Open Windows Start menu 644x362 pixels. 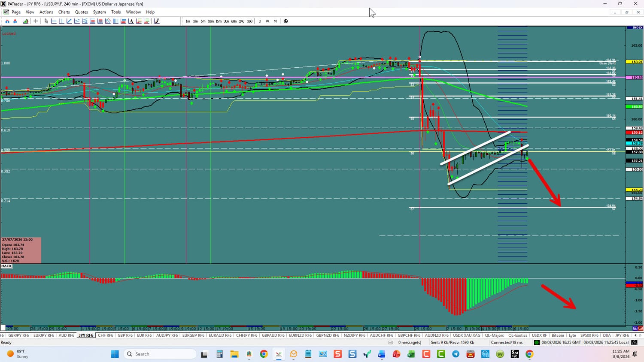(x=115, y=354)
